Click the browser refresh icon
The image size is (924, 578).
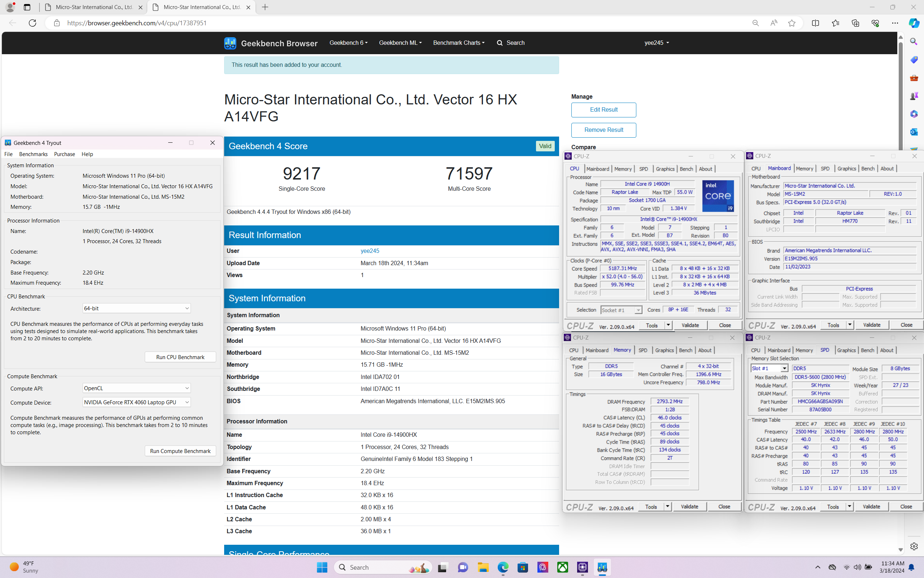click(x=32, y=23)
